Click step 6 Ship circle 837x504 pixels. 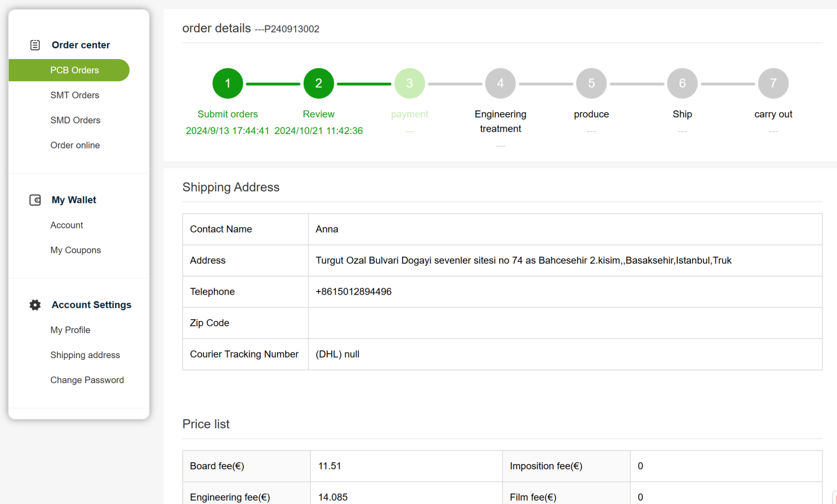pyautogui.click(x=682, y=83)
